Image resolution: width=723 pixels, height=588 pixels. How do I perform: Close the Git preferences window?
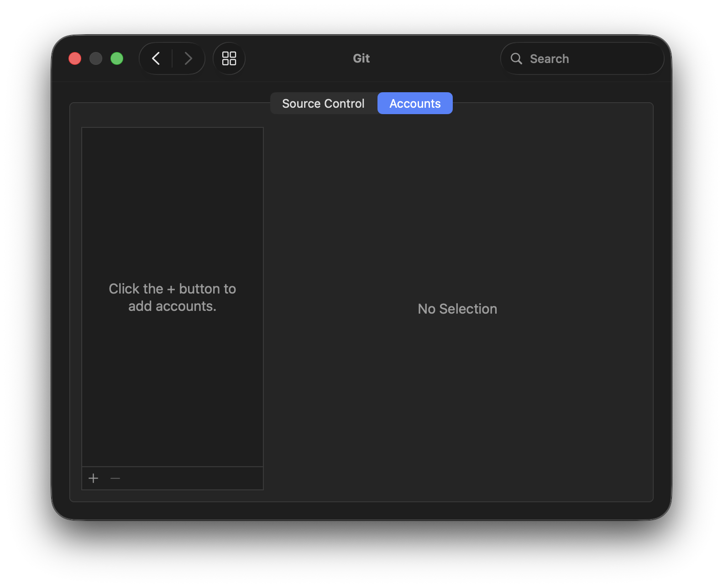coord(75,58)
